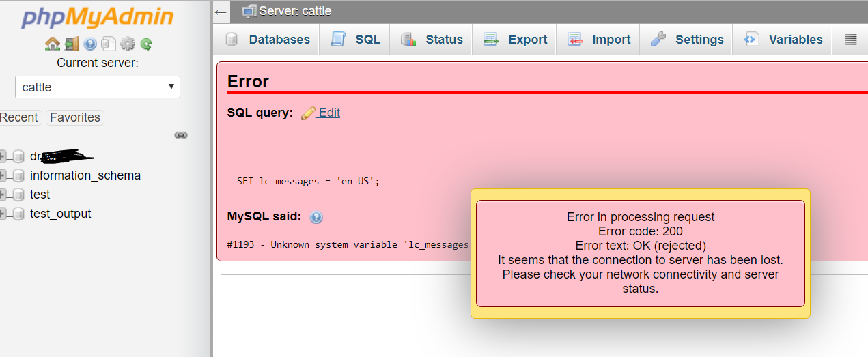Open navigation panel settings gear icon
This screenshot has height=357, width=868.
pos(128,44)
